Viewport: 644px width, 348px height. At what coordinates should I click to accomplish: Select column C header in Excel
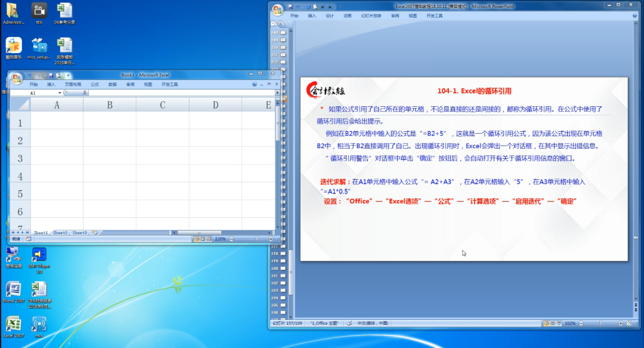163,105
